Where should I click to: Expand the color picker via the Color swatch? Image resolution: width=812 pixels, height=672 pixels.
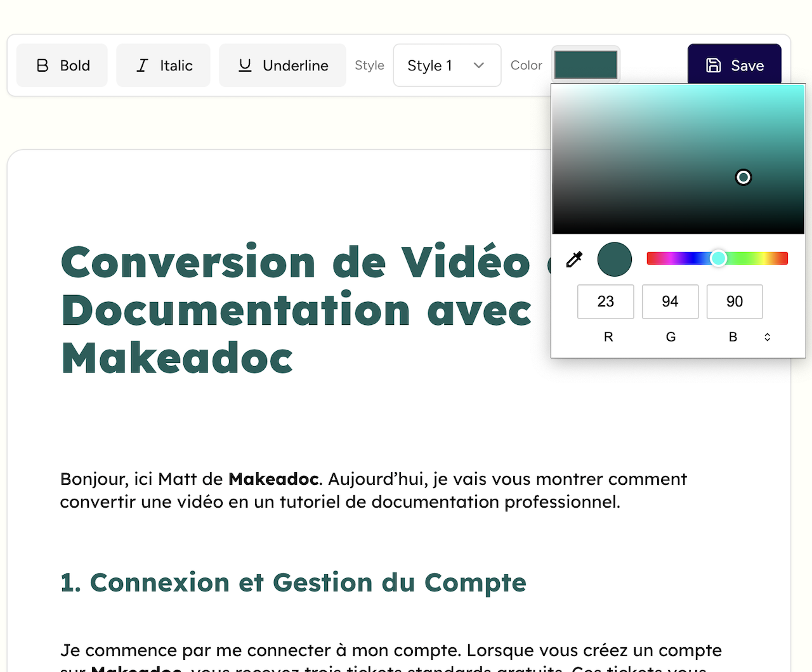(x=585, y=64)
